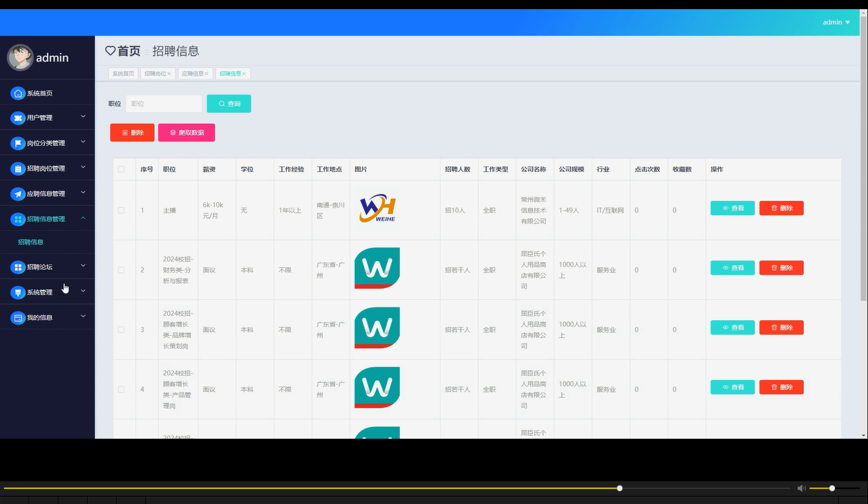
Task: Toggle the select-all checkbox in table header
Action: tap(121, 169)
